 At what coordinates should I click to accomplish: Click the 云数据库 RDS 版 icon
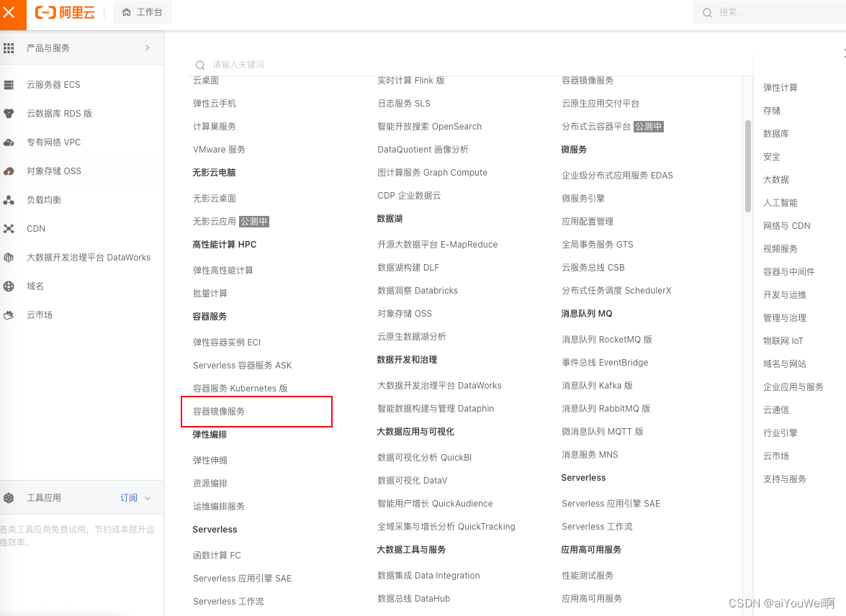(9, 113)
